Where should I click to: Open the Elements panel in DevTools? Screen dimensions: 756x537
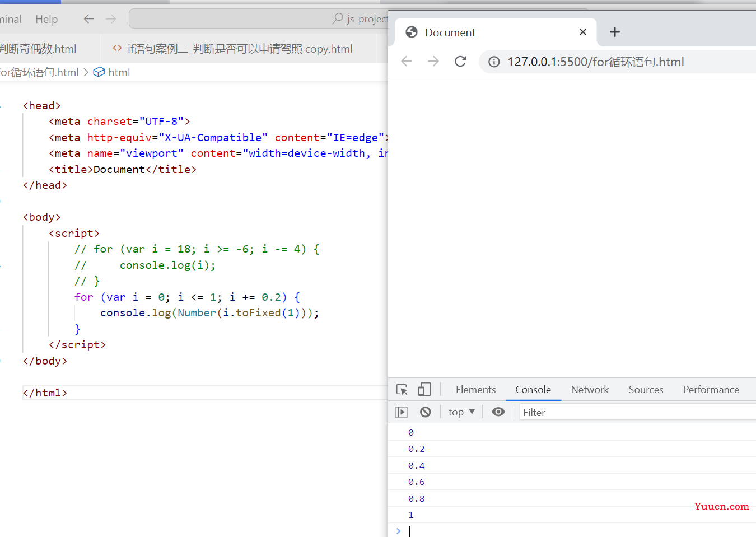pos(475,390)
